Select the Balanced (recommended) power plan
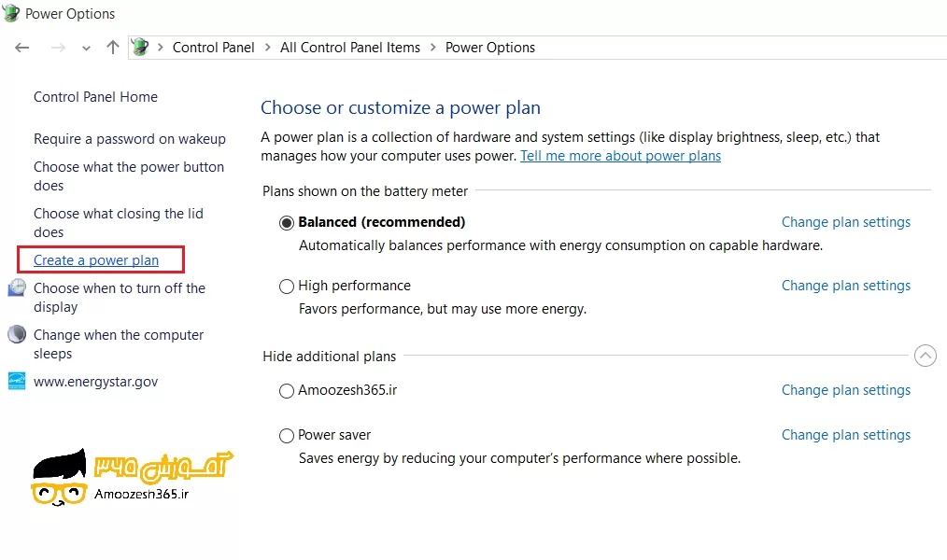The height and width of the screenshot is (560, 947). (x=287, y=222)
